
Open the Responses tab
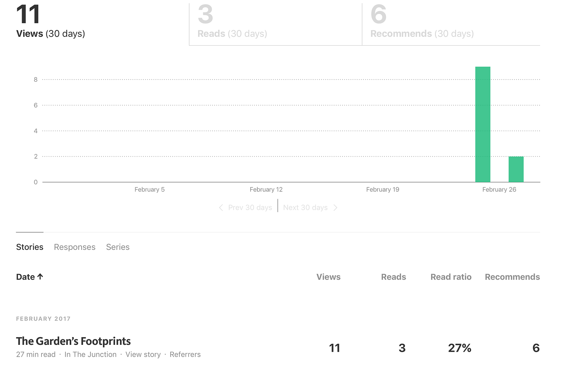75,247
